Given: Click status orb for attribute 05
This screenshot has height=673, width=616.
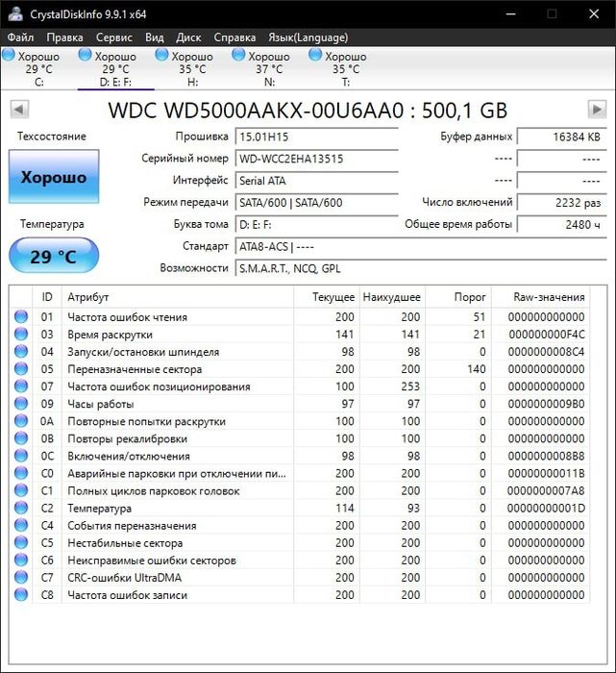Looking at the screenshot, I should click(21, 368).
